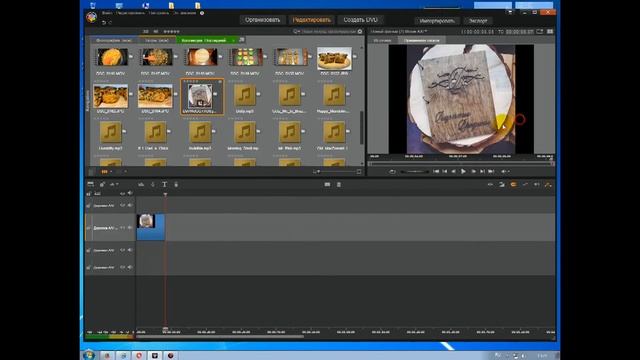
Task: Click the trash can delete icon
Action: click(x=339, y=184)
